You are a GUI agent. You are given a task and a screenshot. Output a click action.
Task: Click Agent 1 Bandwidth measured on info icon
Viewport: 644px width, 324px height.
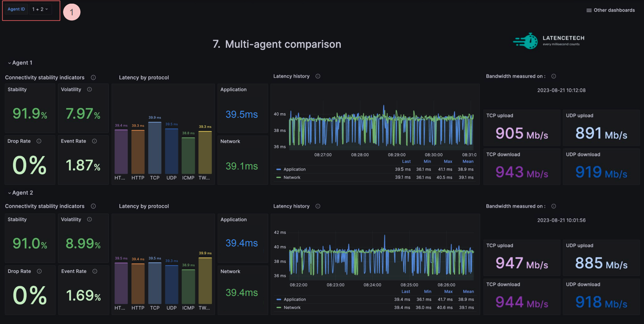pyautogui.click(x=554, y=76)
